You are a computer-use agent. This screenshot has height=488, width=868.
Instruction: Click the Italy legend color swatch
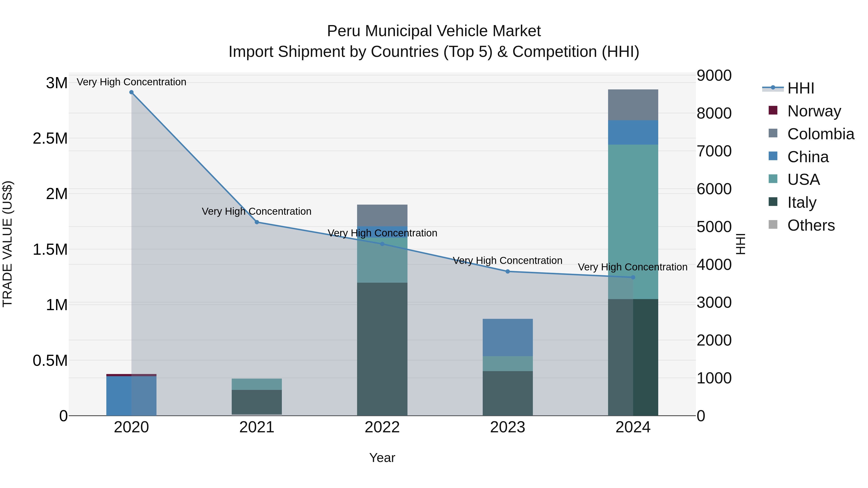(x=773, y=202)
